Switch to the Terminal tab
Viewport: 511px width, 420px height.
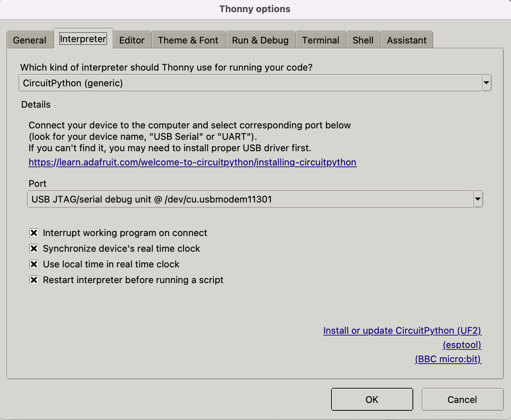pyautogui.click(x=320, y=40)
